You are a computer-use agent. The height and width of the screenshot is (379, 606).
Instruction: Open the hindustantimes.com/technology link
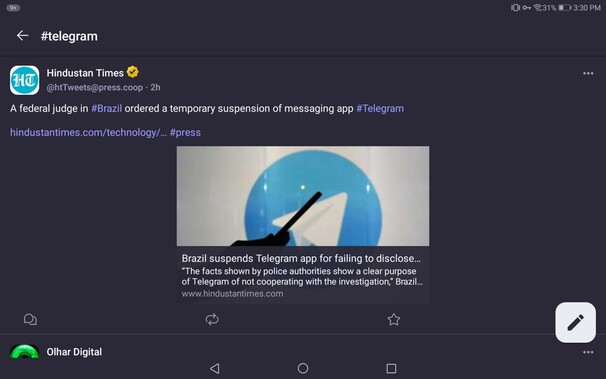click(88, 133)
